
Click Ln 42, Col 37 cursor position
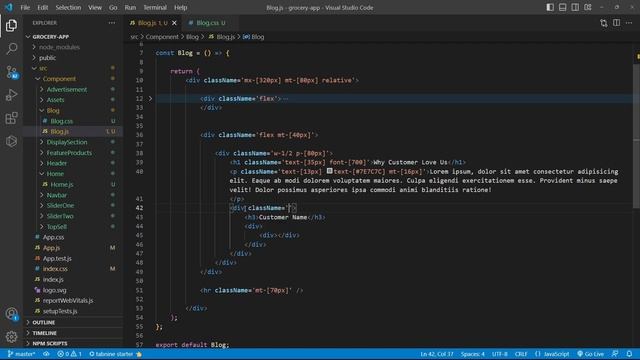[437, 354]
